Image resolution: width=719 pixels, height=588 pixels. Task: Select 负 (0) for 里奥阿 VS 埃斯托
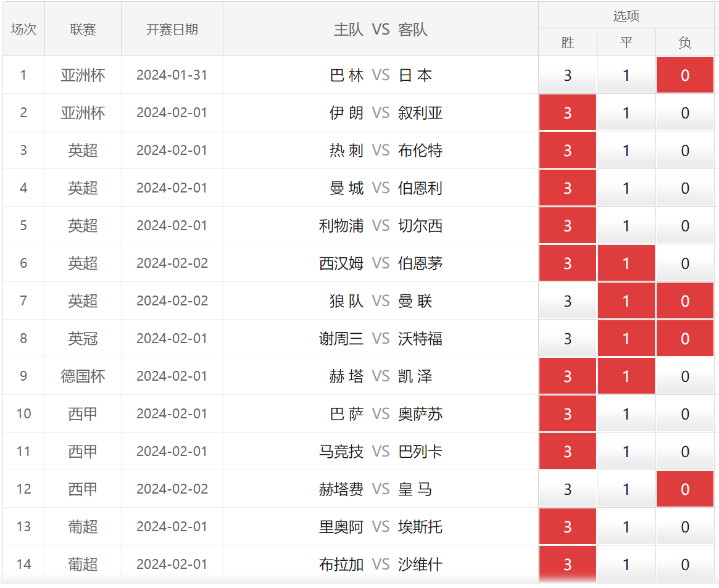pos(685,526)
